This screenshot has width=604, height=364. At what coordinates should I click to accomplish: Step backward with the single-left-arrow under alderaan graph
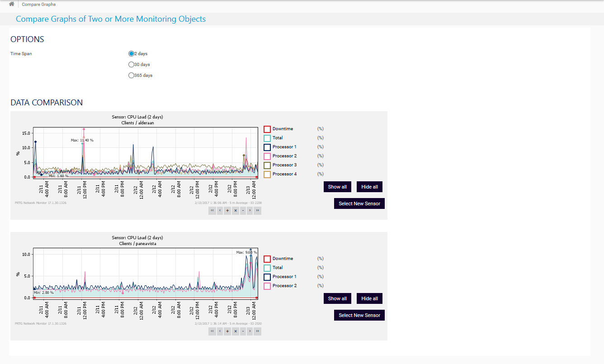pos(220,210)
